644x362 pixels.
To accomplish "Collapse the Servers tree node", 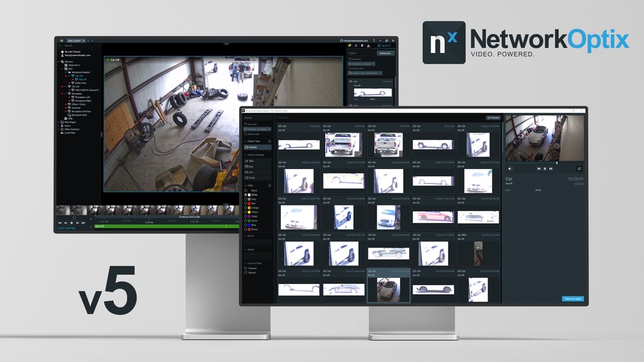I will 58,62.
